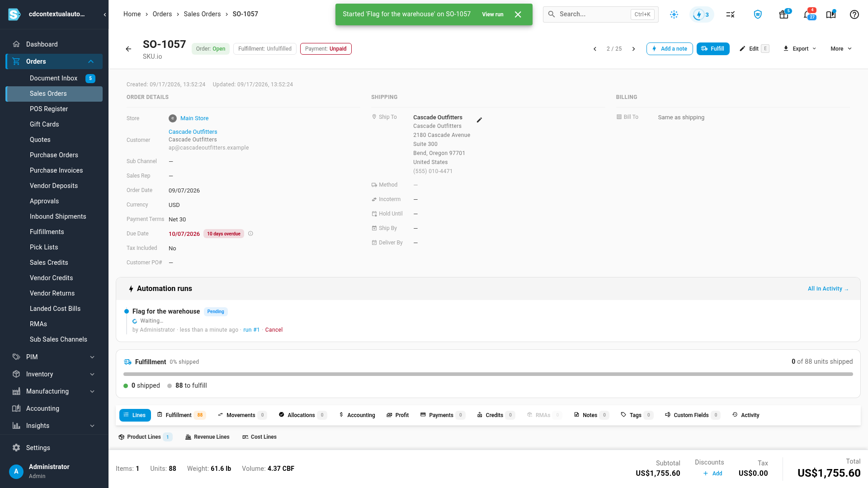Open the More dropdown menu

click(x=841, y=49)
